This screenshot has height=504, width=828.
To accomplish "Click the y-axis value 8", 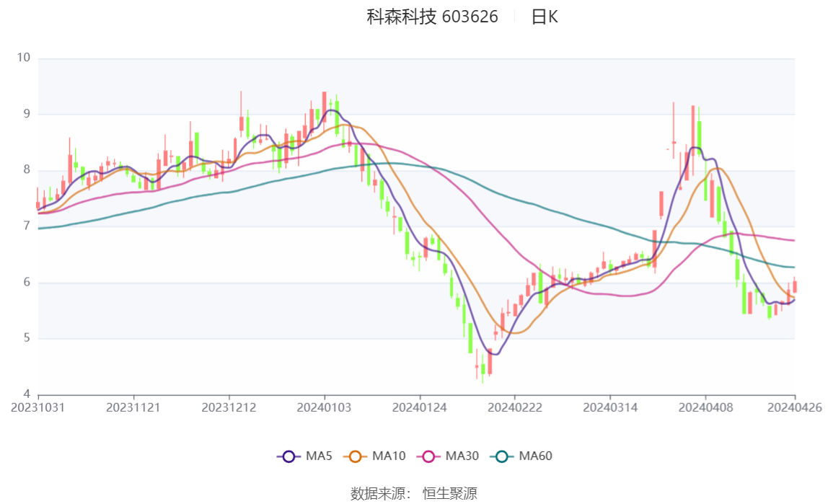I will point(27,170).
